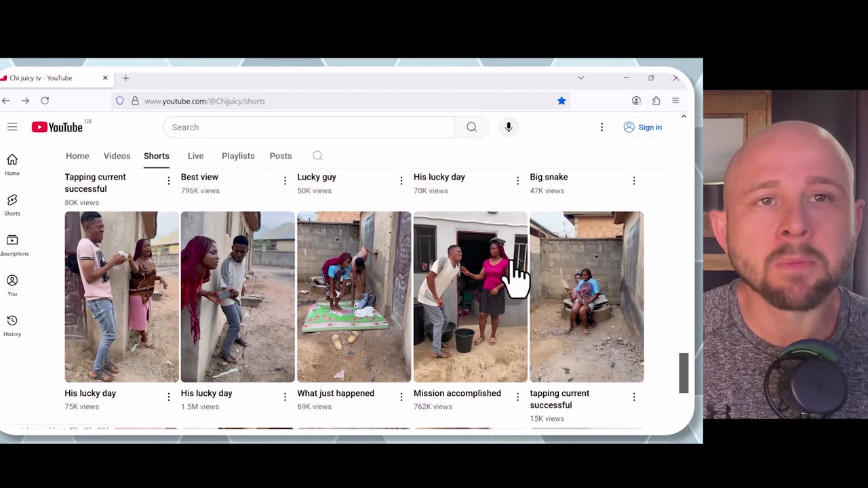Image resolution: width=868 pixels, height=488 pixels.
Task: View site security lock info
Action: pyautogui.click(x=135, y=101)
